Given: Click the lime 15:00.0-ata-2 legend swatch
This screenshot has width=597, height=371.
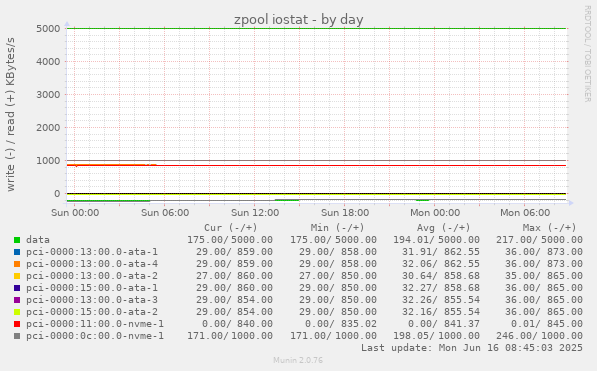Looking at the screenshot, I should [17, 312].
